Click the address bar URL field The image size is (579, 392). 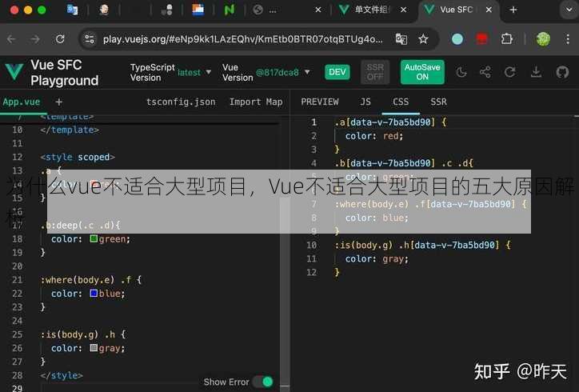242,38
